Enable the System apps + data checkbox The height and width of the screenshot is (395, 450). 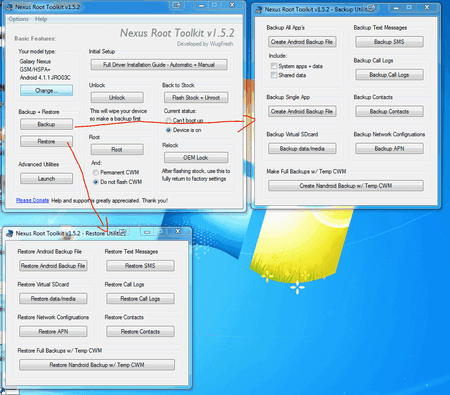point(274,66)
